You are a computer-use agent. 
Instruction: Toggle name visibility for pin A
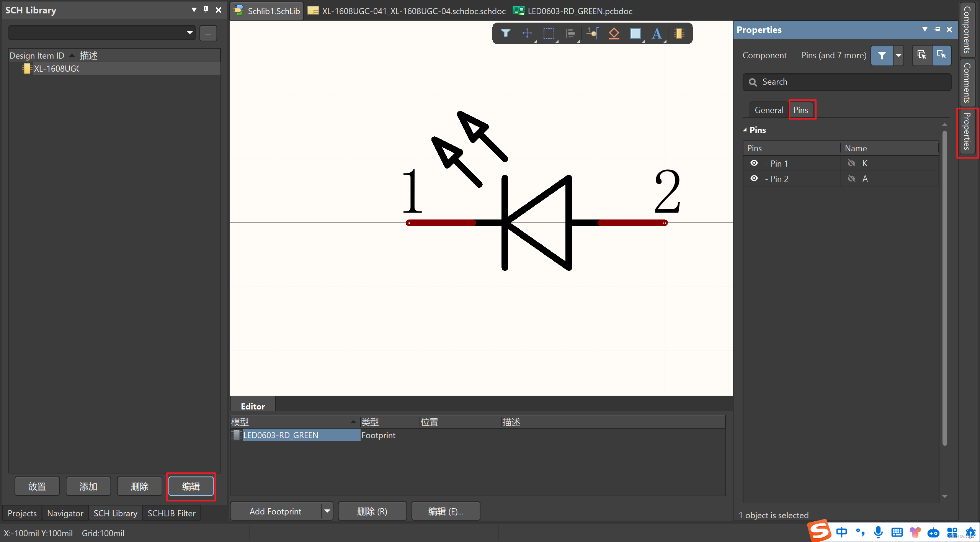point(851,178)
